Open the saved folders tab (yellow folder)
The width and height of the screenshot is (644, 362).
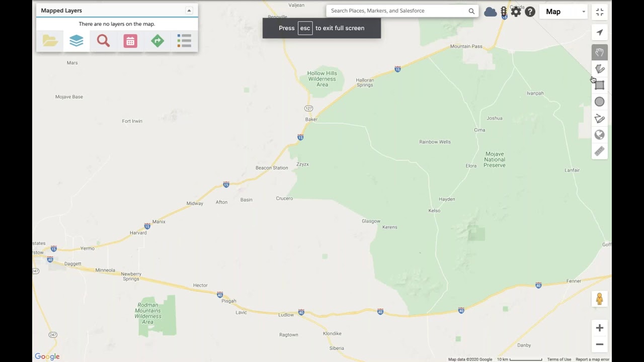(x=50, y=41)
